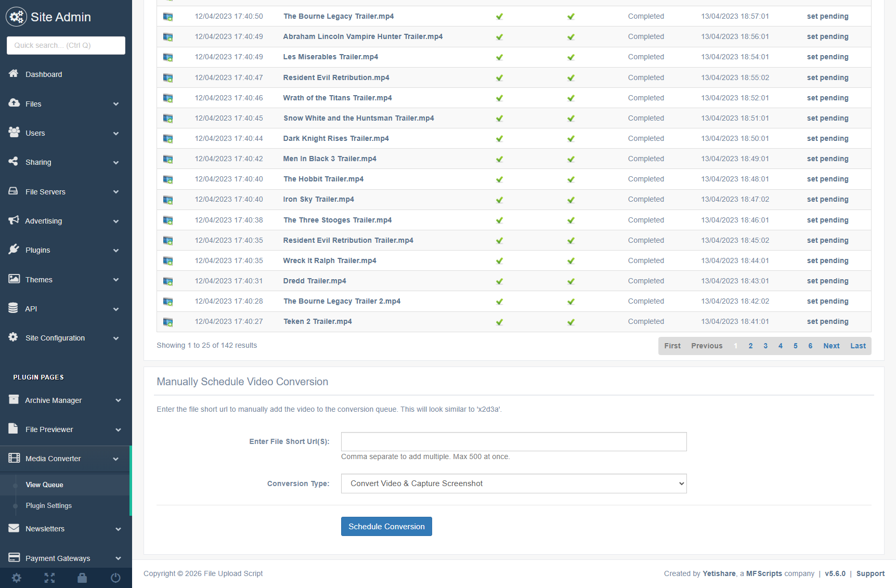Expand the Site Configuration menu
Screen dimensions: 896x588
[66, 338]
